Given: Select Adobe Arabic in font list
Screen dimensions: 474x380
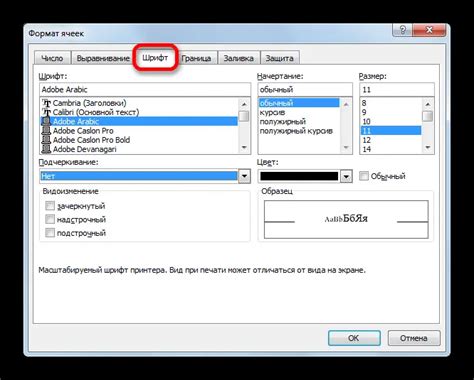Looking at the screenshot, I should (139, 121).
